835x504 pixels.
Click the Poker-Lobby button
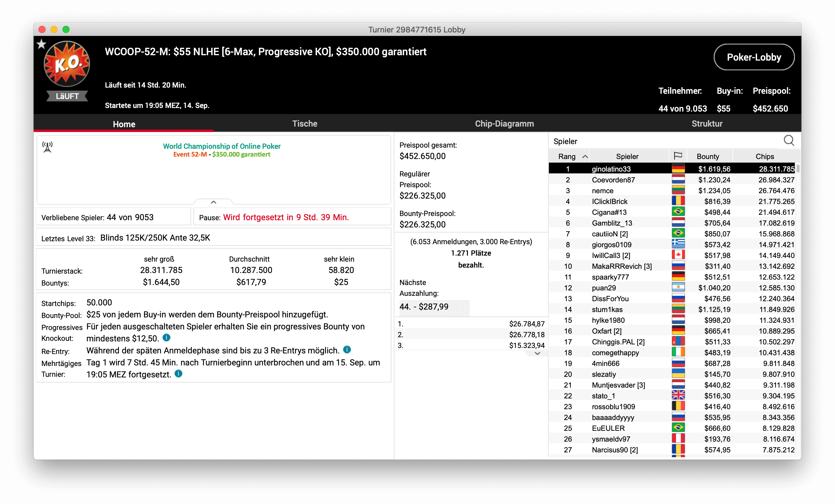754,57
